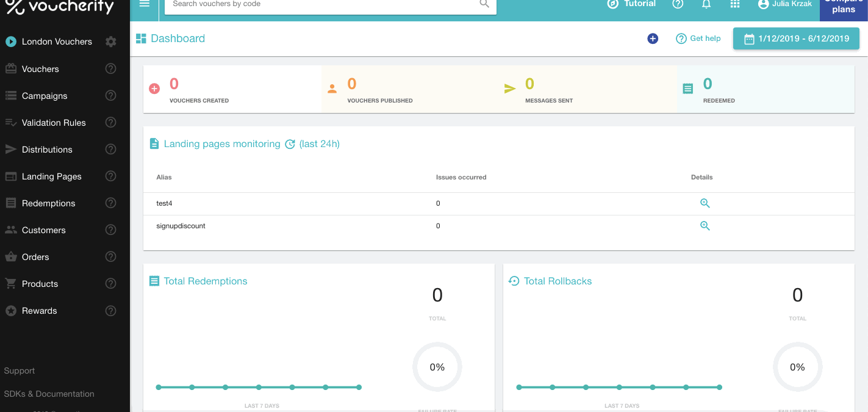Open SDKs & Documentation link

click(x=49, y=394)
